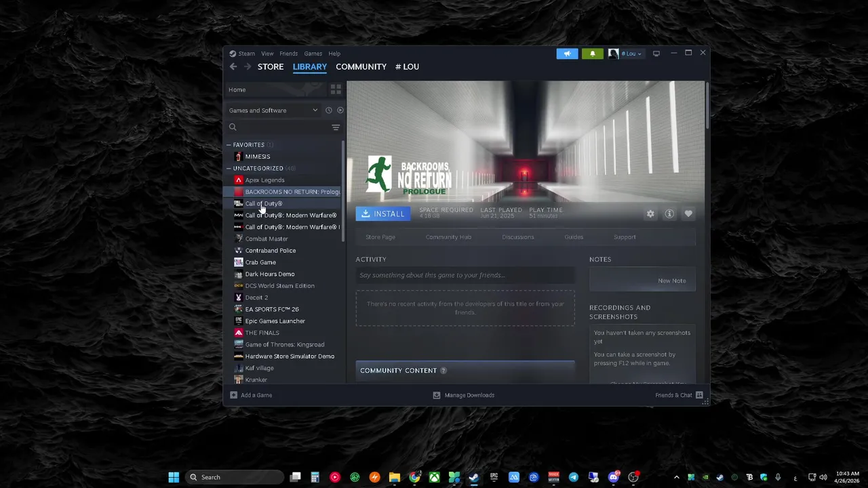Open Friends & Chat panel icon
Viewport: 868px width, 488px height.
699,395
